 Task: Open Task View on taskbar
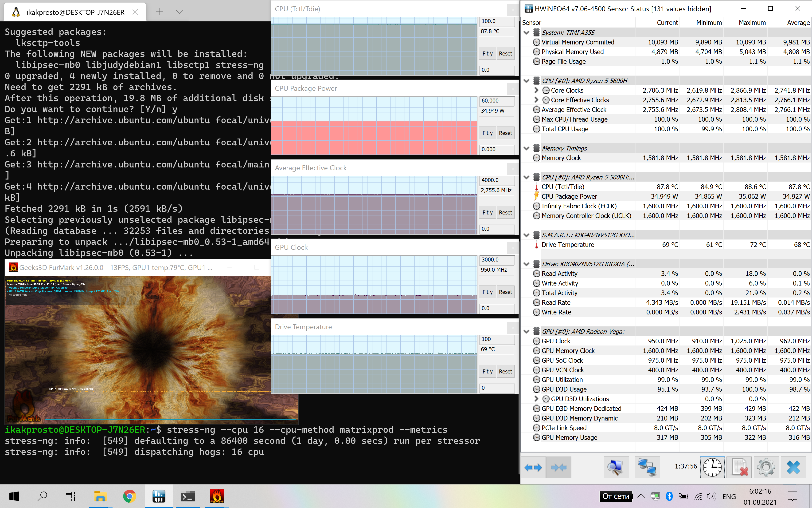tap(70, 496)
